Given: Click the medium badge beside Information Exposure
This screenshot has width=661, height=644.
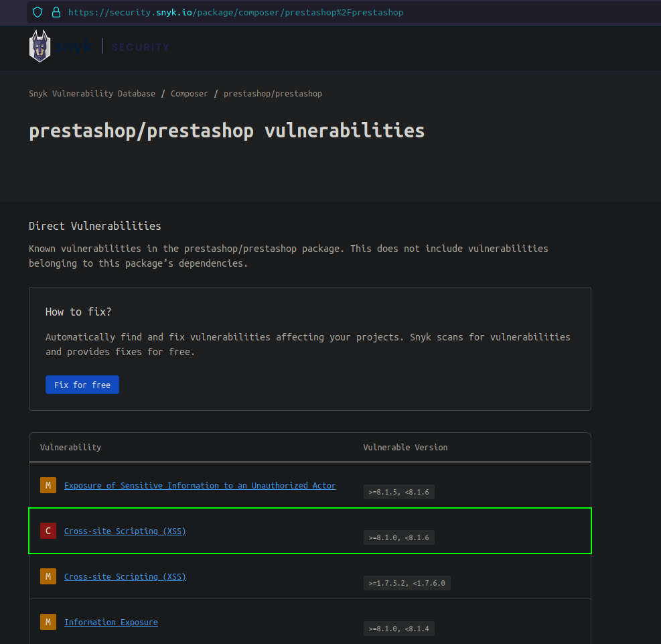Looking at the screenshot, I should [x=48, y=622].
